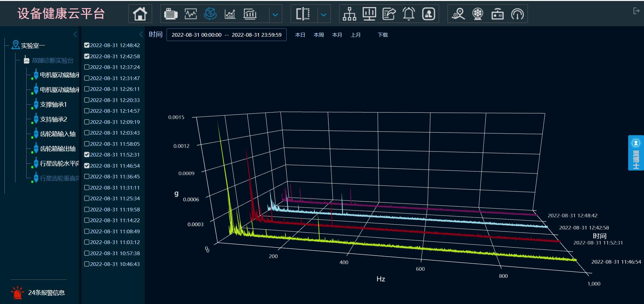Open the organization hierarchy icon
The height and width of the screenshot is (304, 644).
pos(349,14)
